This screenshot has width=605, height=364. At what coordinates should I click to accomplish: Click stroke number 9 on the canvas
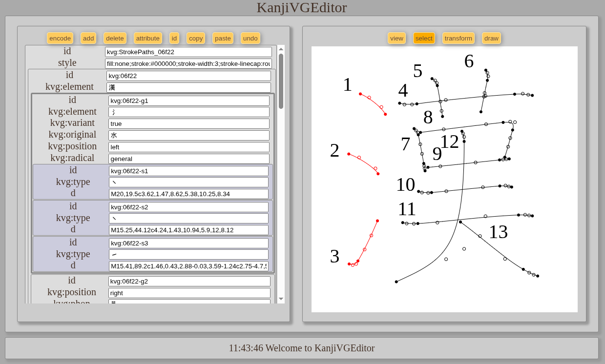437,154
